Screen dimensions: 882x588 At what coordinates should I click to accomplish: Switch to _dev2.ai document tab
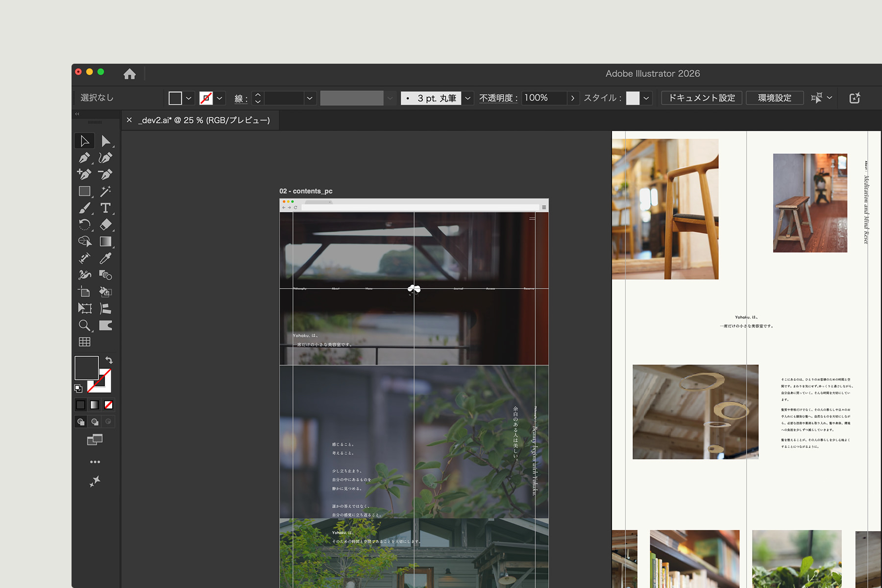pos(204,121)
